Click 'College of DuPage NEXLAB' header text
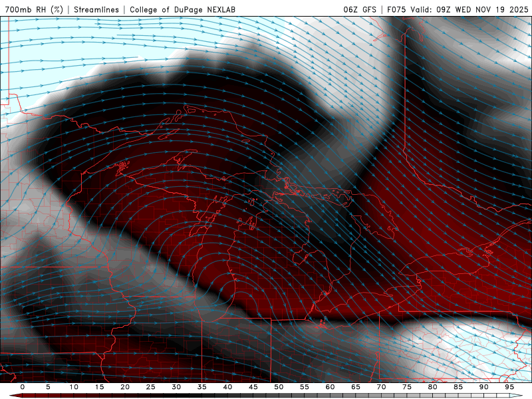 click(x=182, y=9)
